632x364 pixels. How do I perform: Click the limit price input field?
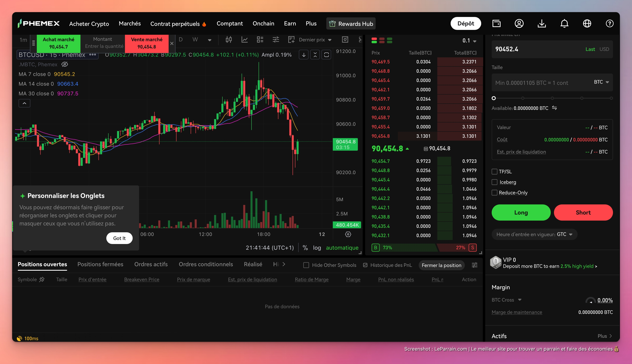[x=552, y=49]
